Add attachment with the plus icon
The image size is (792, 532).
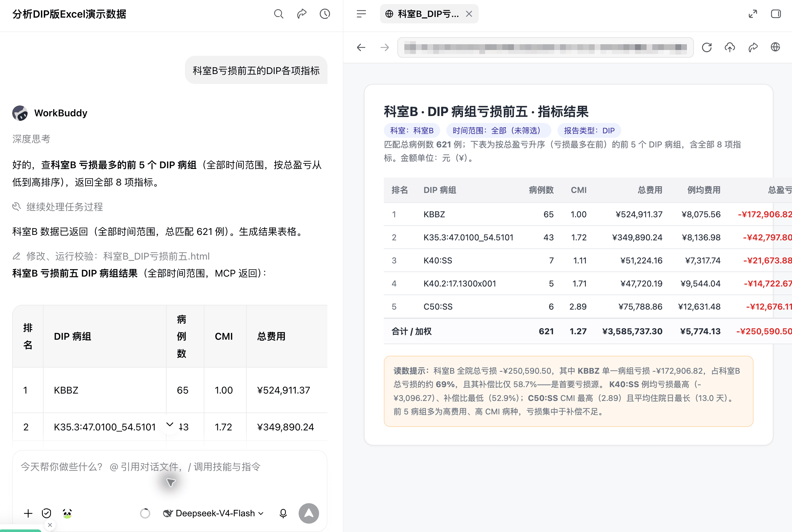pyautogui.click(x=28, y=513)
